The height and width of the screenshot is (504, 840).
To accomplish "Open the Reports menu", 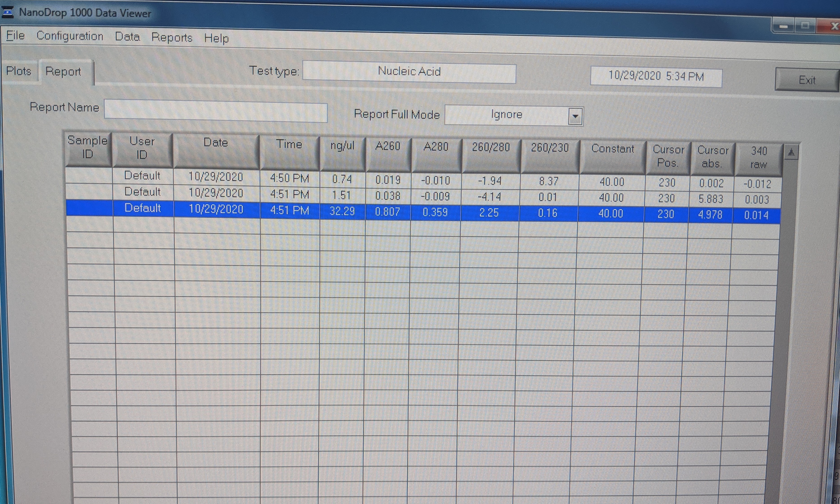I will coord(171,37).
